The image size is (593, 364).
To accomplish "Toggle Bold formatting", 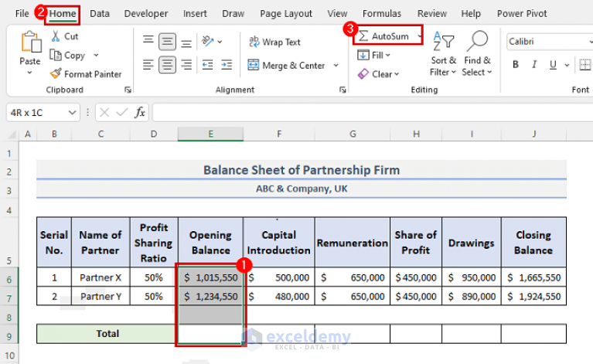I will [514, 66].
